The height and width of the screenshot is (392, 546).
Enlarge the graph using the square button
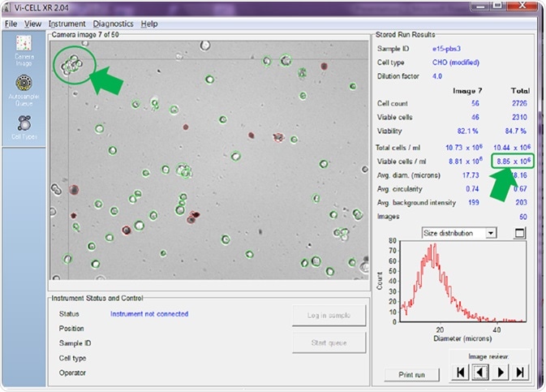520,233
